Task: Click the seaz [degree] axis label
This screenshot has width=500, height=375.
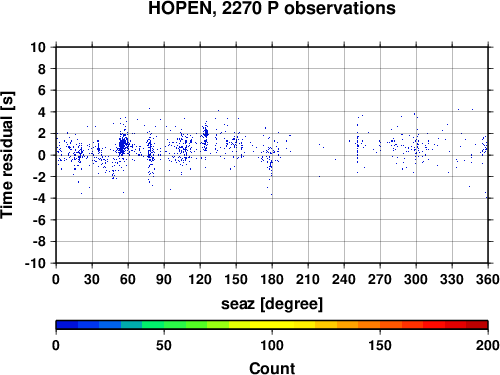Action: tap(272, 304)
